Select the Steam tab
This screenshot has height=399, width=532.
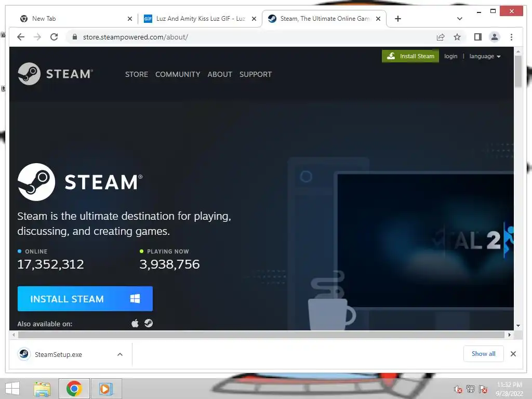click(x=325, y=19)
